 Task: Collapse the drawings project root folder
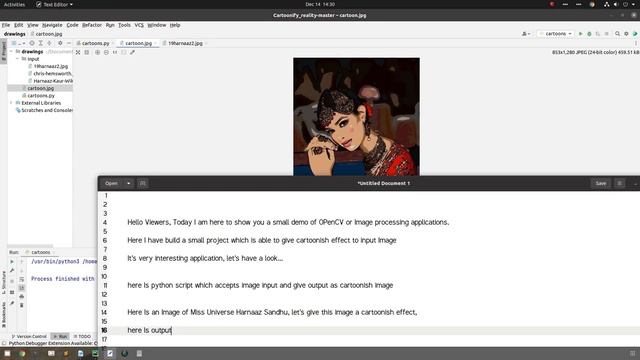click(11, 52)
